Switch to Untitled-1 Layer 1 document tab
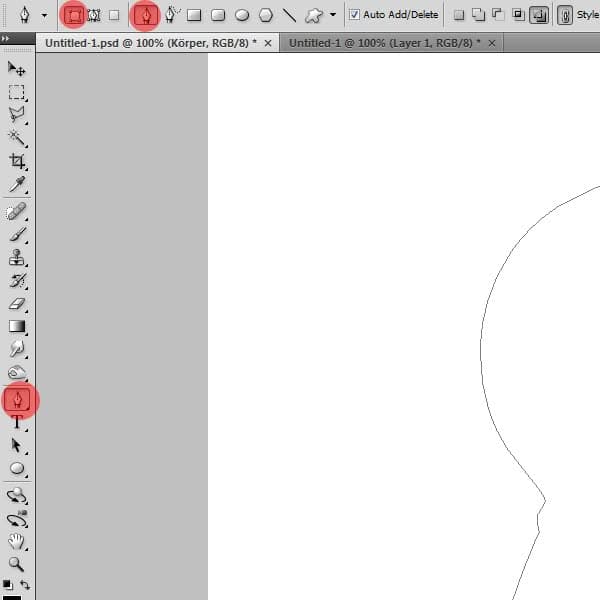This screenshot has width=600, height=600. (x=385, y=43)
